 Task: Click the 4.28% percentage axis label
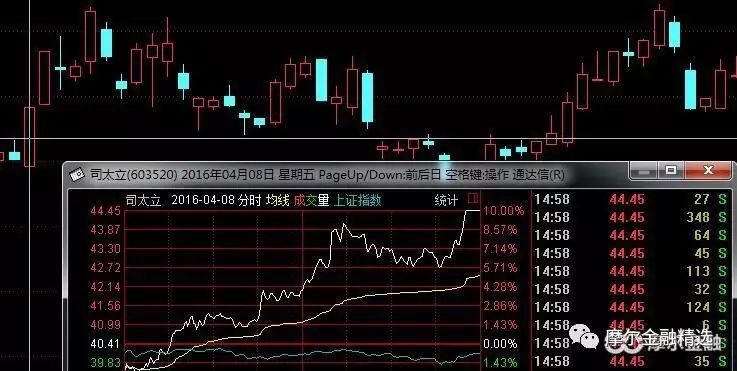[x=501, y=287]
